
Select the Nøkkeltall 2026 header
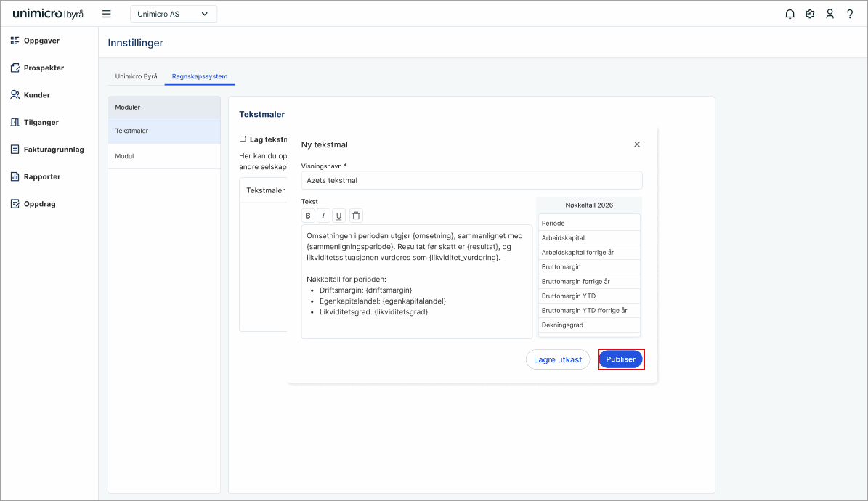point(589,205)
